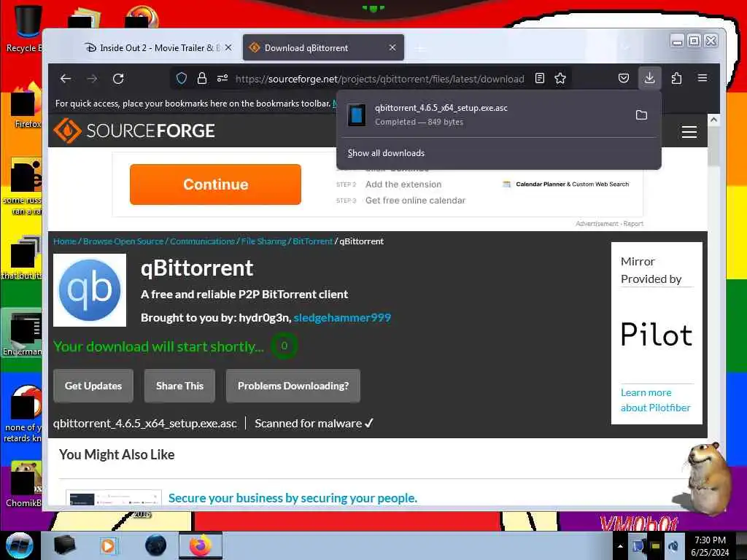747x560 pixels.
Task: Click the SourceForge logo
Action: [134, 131]
